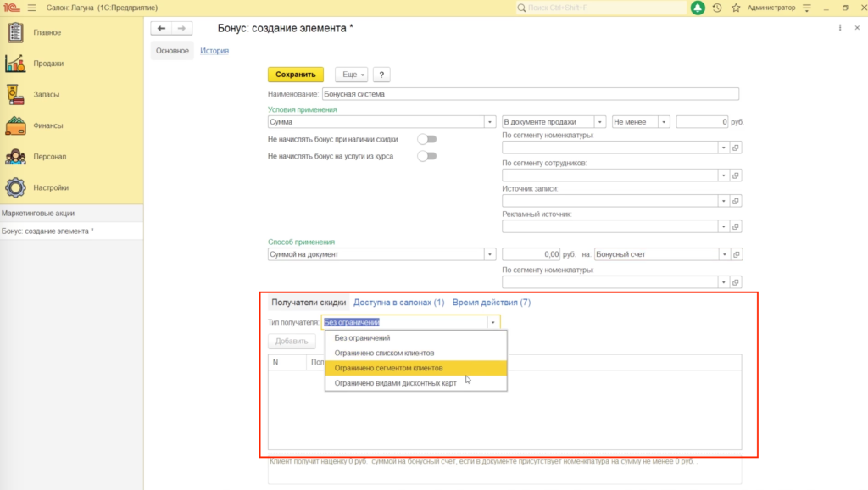868x490 pixels.
Task: Open Бонус: создание элемента in the windows panel
Action: click(72, 231)
